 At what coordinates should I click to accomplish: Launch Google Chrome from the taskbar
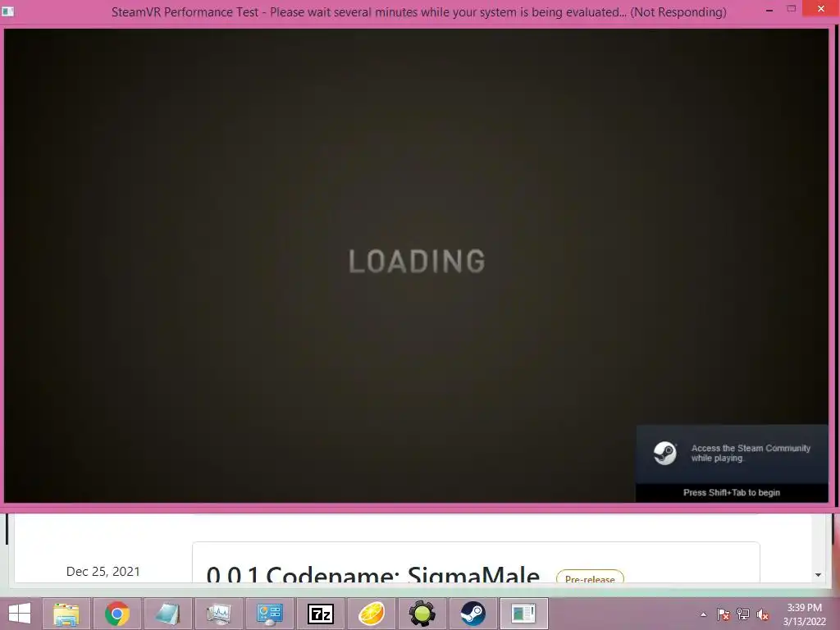[116, 614]
